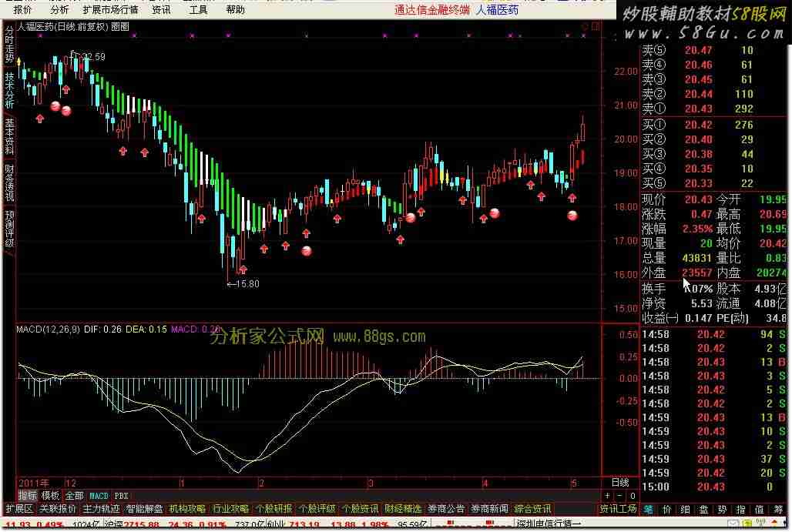
Task: Select the 笔 tick panel tab
Action: coord(649,509)
